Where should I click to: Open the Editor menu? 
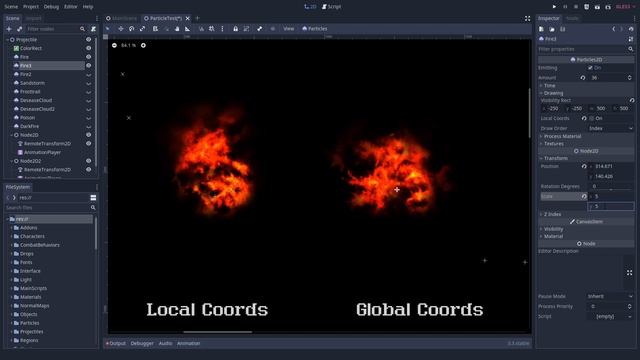click(x=71, y=7)
